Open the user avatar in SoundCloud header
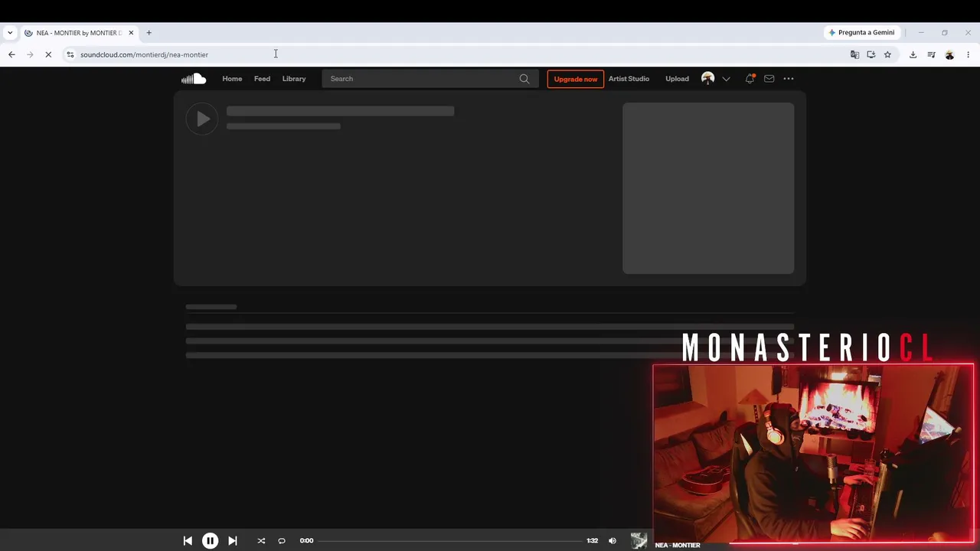The image size is (980, 551). point(708,78)
